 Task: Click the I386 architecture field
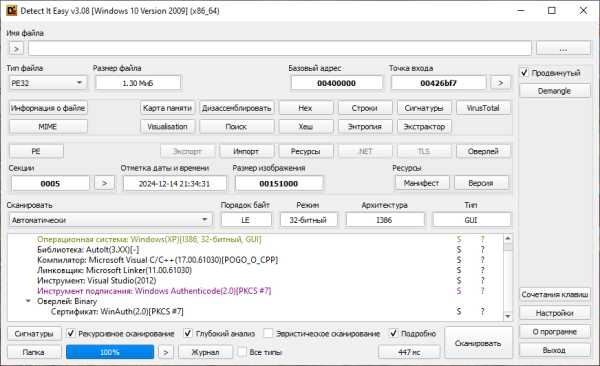click(x=385, y=220)
